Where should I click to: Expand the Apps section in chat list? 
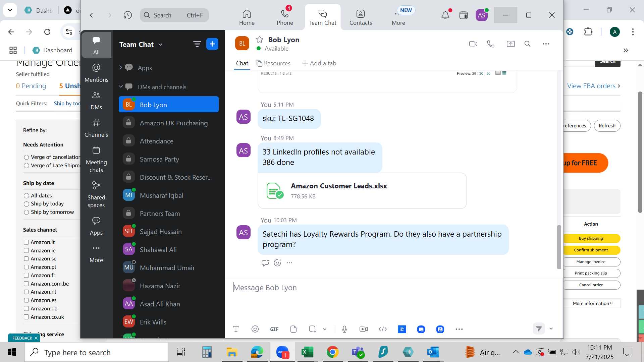click(x=120, y=68)
